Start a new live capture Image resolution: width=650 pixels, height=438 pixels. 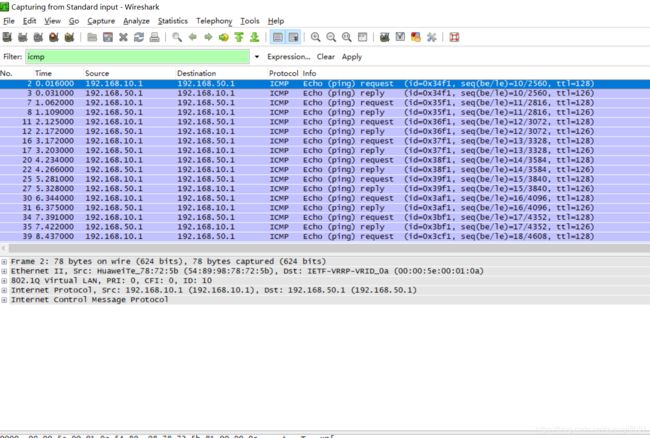coord(38,37)
